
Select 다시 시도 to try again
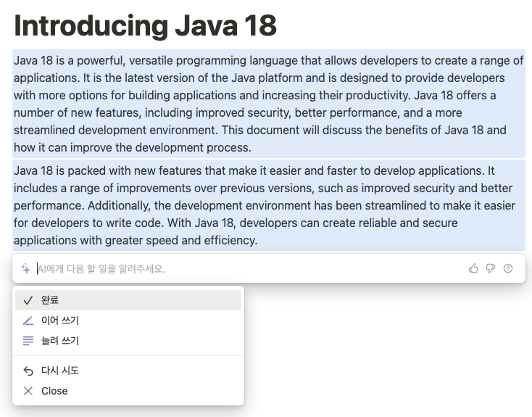pos(128,371)
